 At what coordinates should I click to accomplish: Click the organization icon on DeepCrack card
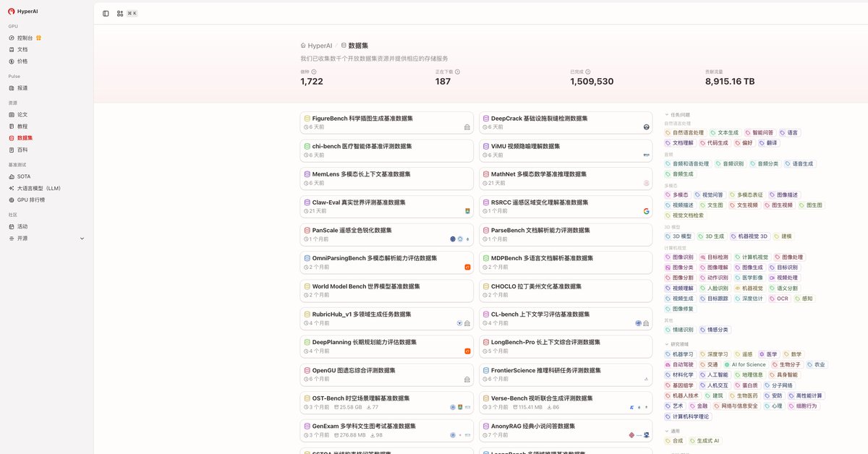(646, 127)
